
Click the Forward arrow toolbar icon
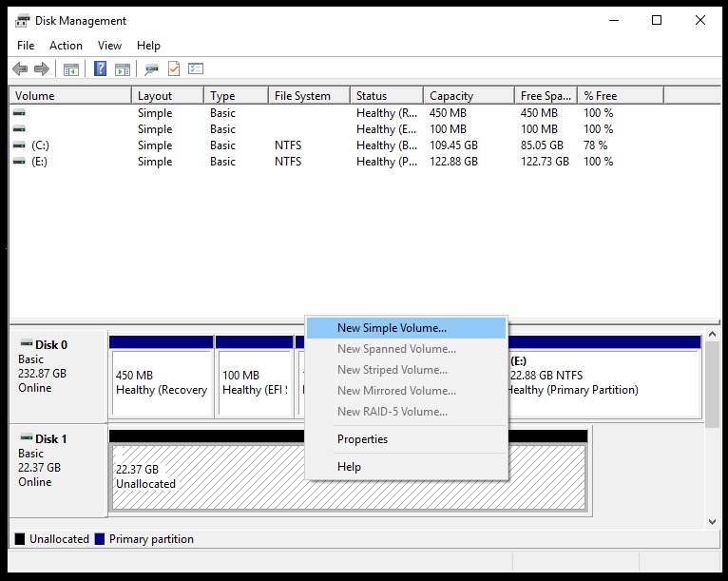coord(41,68)
